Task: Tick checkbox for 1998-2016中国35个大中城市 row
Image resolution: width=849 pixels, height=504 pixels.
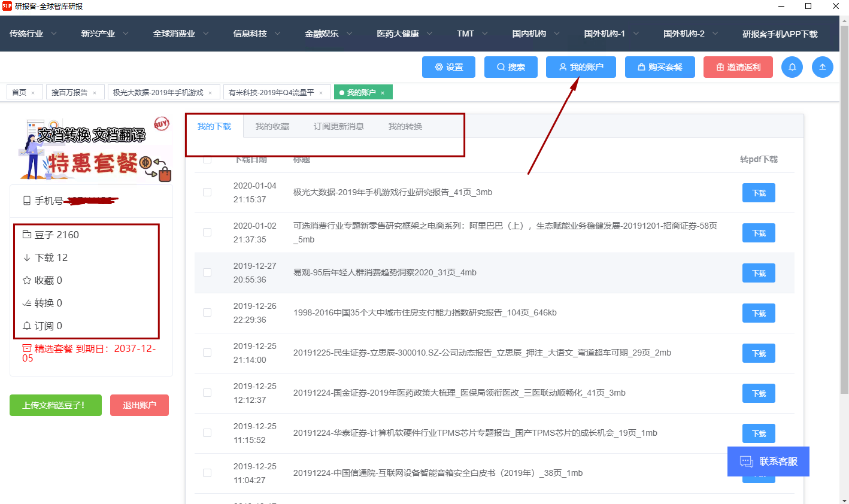Action: point(207,312)
